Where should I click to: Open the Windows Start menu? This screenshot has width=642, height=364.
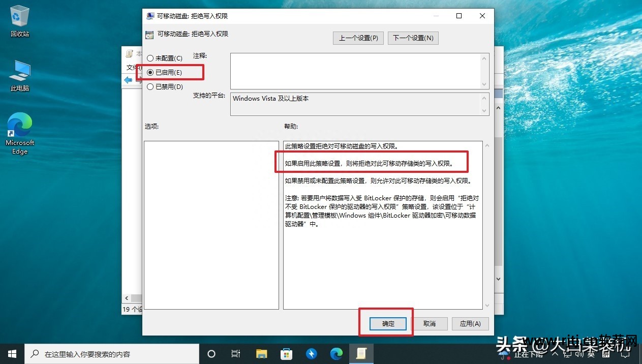[12, 354]
